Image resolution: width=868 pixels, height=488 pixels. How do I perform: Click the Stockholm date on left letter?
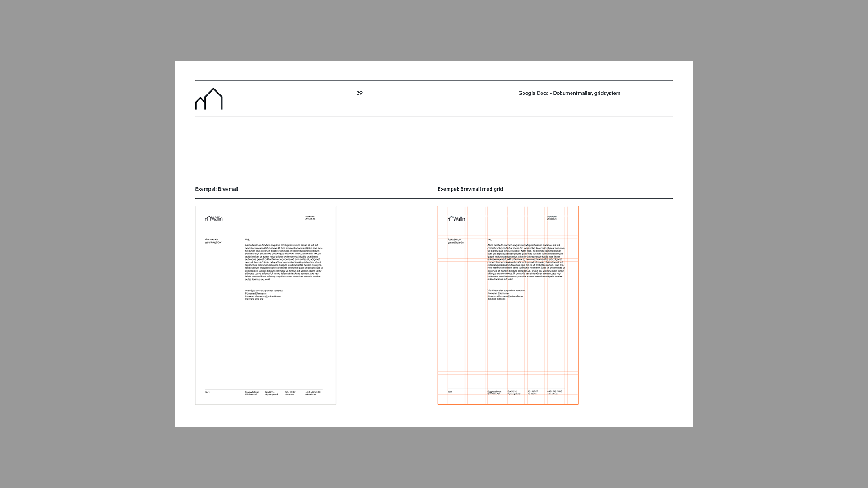(310, 218)
